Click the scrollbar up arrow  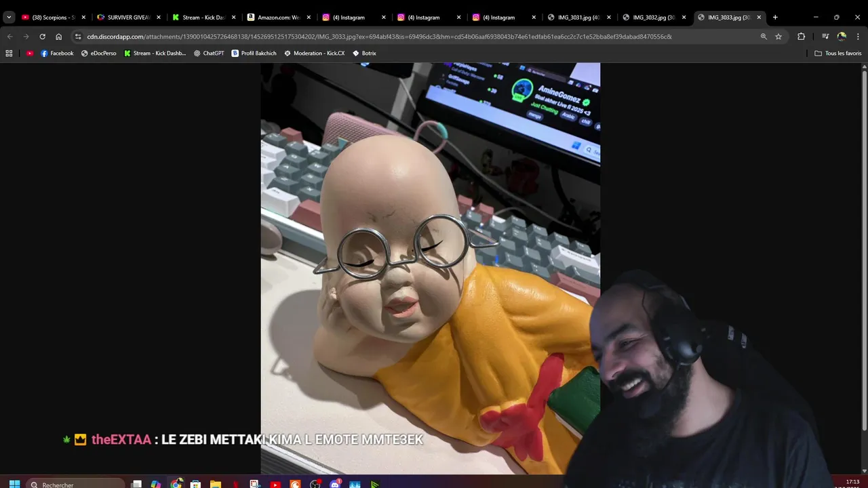click(864, 66)
